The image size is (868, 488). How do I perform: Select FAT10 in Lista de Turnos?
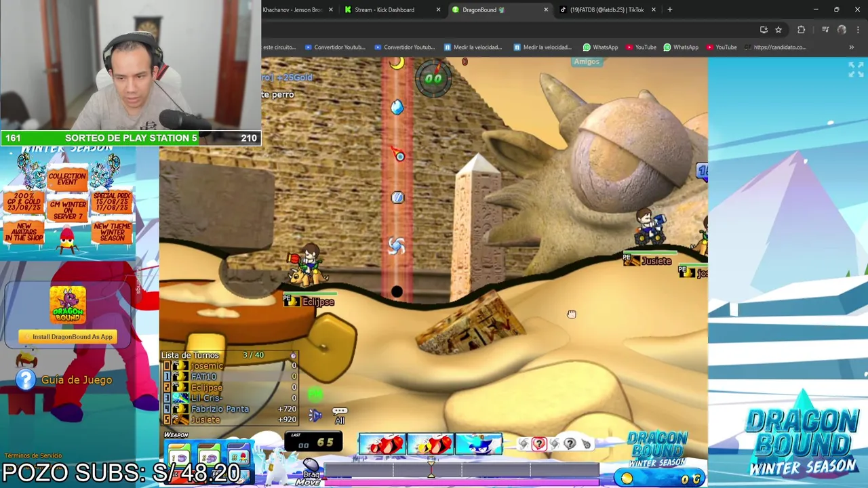pos(230,376)
